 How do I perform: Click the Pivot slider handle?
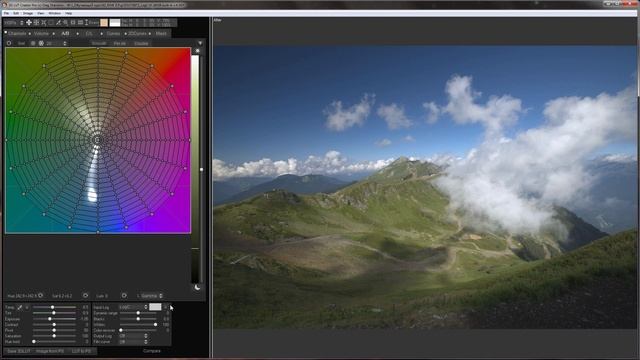coord(54,330)
